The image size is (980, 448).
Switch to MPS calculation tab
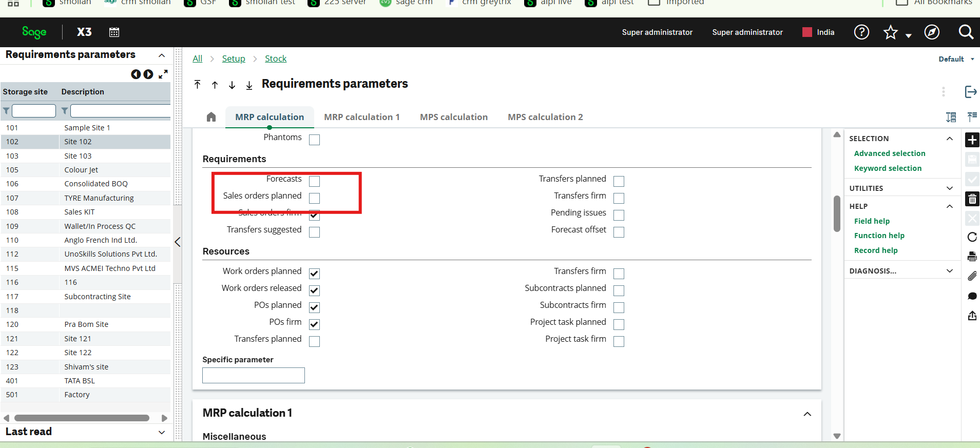point(454,117)
